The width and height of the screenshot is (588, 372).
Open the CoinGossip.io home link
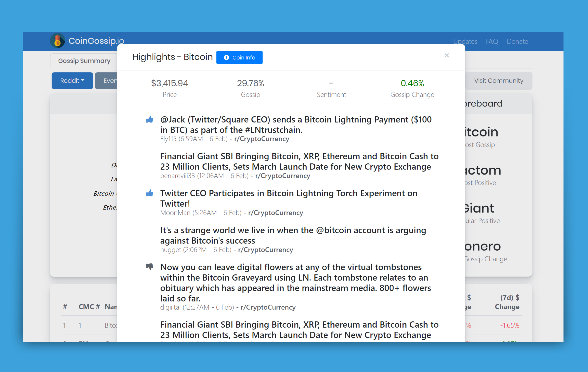pos(96,41)
